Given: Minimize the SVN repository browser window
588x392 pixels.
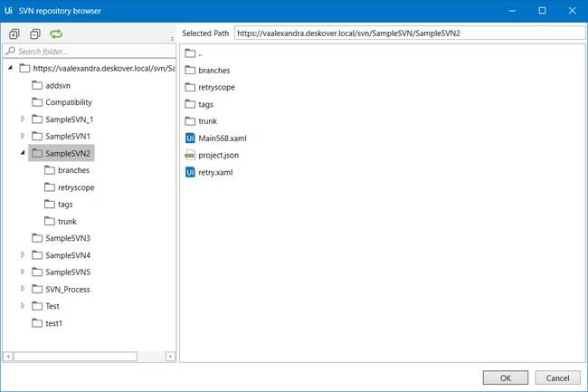Looking at the screenshot, I should point(512,11).
